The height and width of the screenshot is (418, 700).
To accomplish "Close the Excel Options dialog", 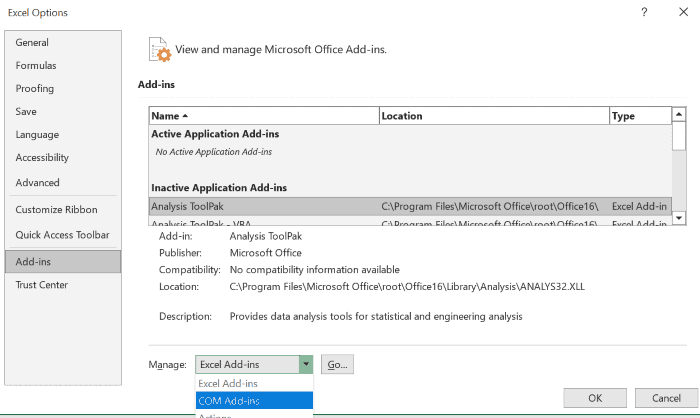I will tap(683, 12).
